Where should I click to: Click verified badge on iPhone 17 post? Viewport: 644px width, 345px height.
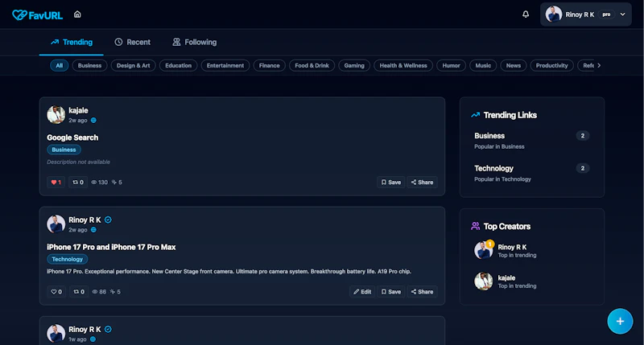point(108,220)
